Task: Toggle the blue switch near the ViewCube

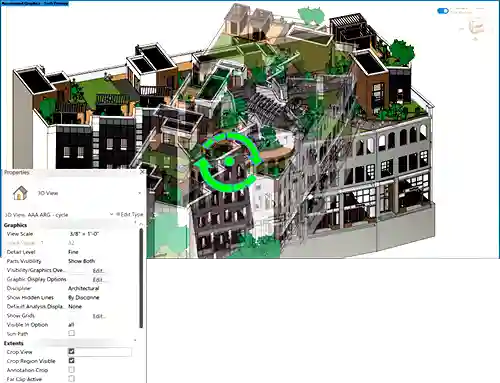Action: click(443, 11)
